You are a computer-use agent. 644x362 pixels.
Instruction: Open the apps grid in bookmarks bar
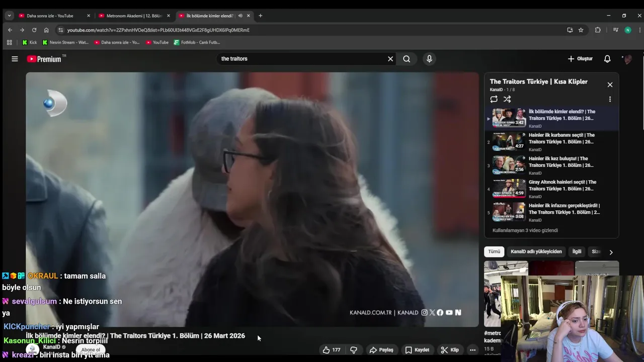point(9,43)
